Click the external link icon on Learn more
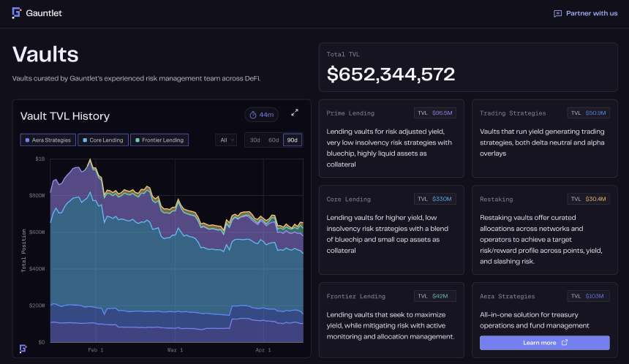Screen dimensions: 629x364 click(x=564, y=343)
